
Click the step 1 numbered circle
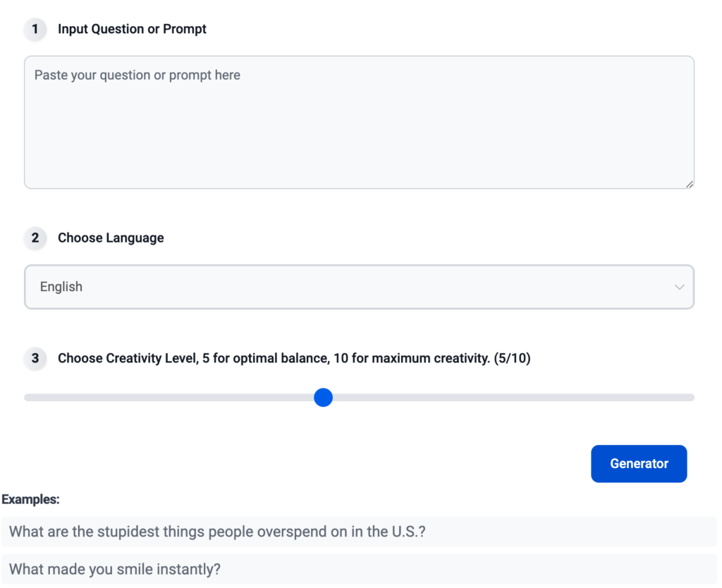coord(35,30)
